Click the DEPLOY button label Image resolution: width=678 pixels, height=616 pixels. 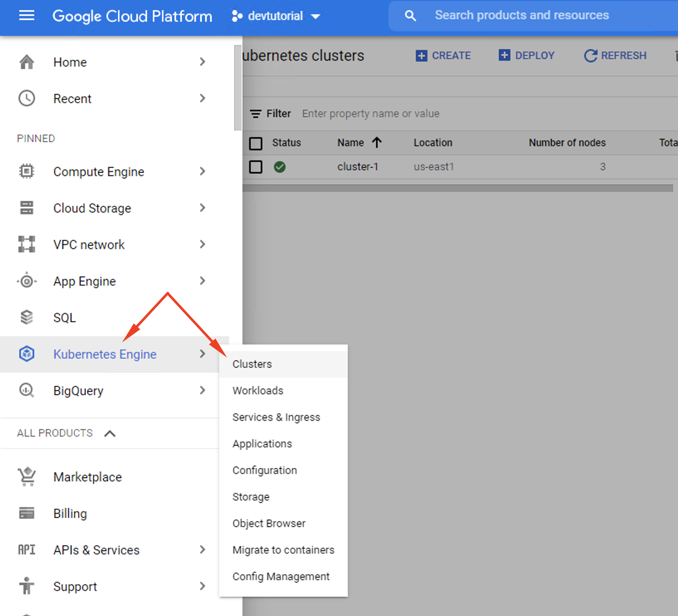click(x=535, y=56)
